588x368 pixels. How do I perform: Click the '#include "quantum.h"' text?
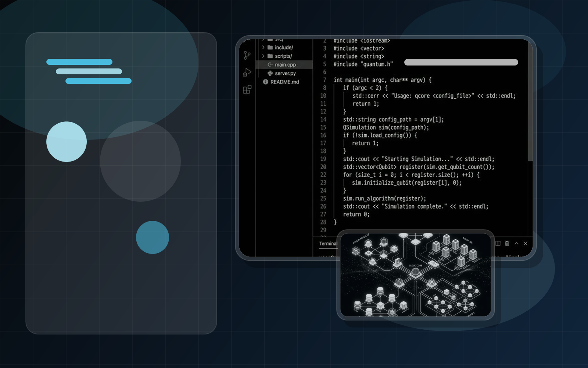pos(363,64)
